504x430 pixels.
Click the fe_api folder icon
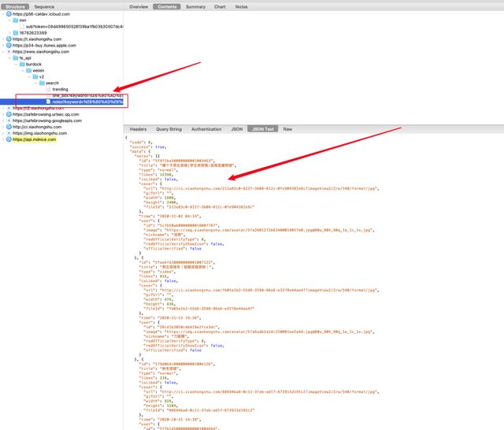16,57
